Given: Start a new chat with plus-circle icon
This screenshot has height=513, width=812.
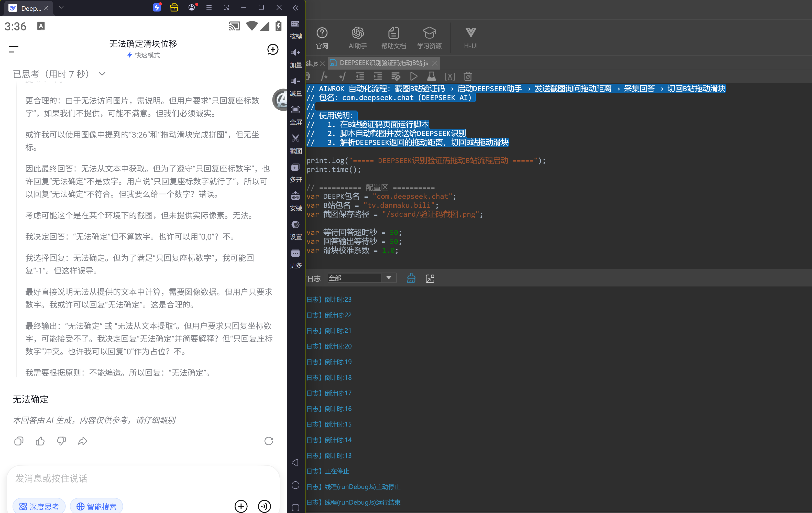Looking at the screenshot, I should click(272, 50).
